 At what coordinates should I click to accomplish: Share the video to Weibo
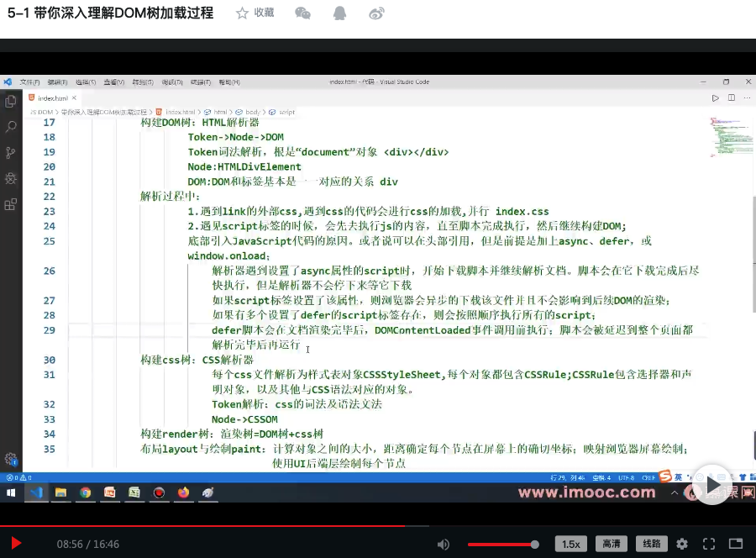(x=376, y=13)
